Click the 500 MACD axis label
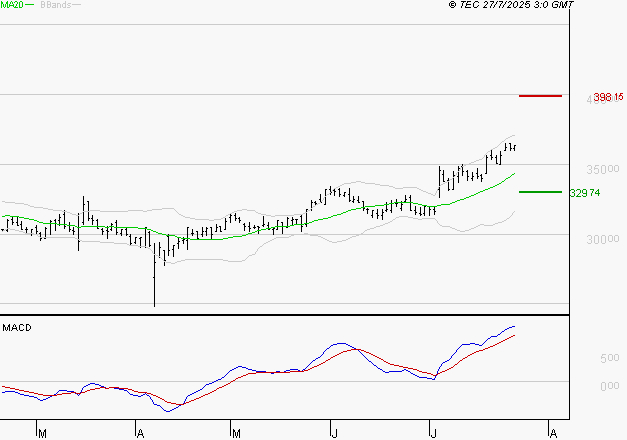 point(610,358)
